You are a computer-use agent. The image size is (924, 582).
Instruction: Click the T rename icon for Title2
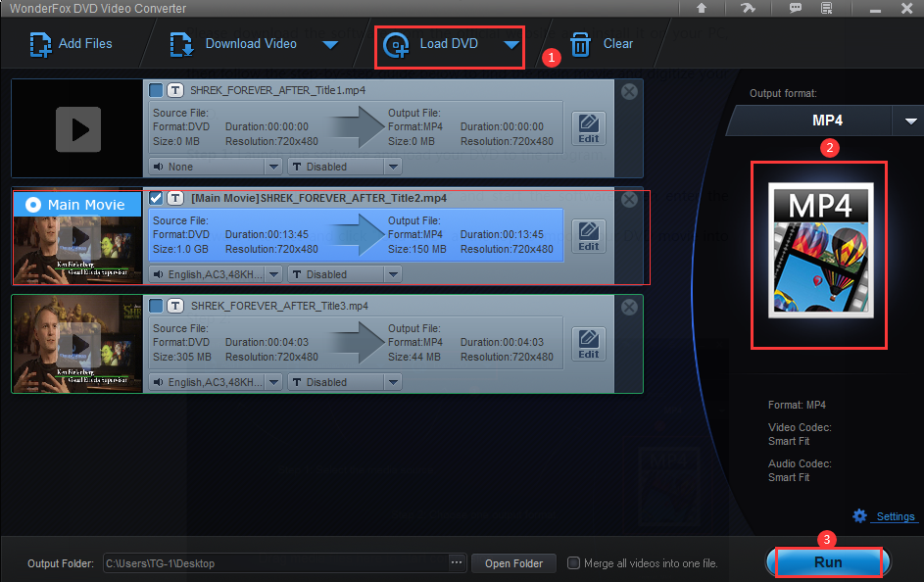(175, 198)
